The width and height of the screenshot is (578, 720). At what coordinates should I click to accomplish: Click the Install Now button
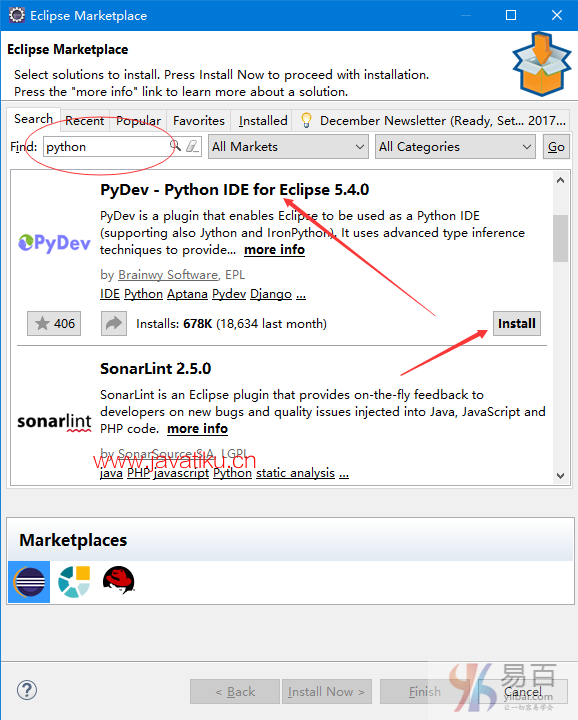click(x=327, y=692)
